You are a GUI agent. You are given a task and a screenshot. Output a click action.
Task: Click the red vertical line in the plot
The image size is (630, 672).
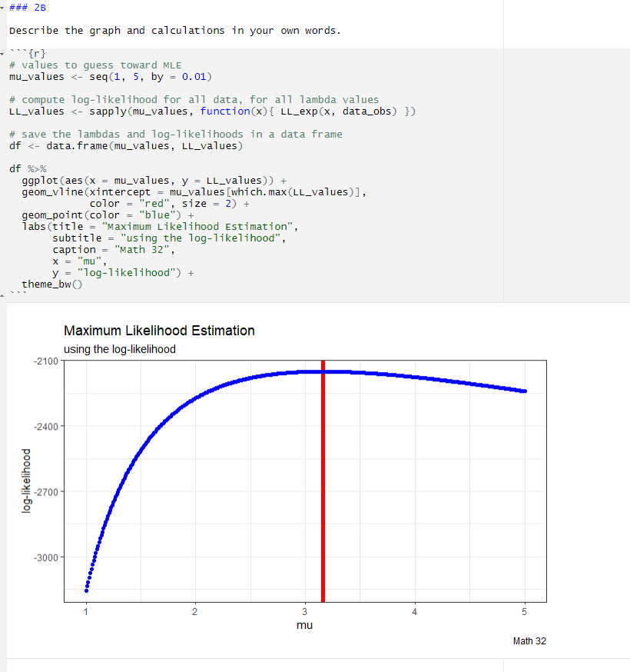pyautogui.click(x=323, y=477)
